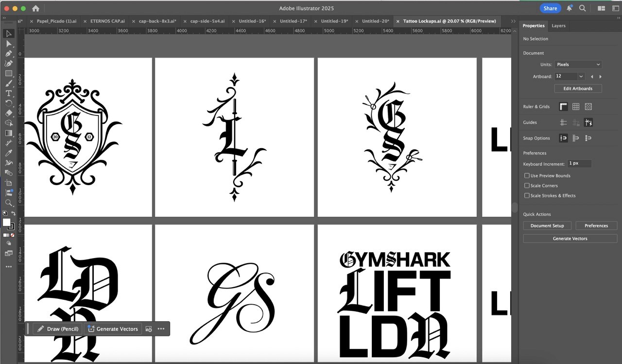Click Generate Vectors in contextual task bar
622x364 pixels.
pos(113,329)
